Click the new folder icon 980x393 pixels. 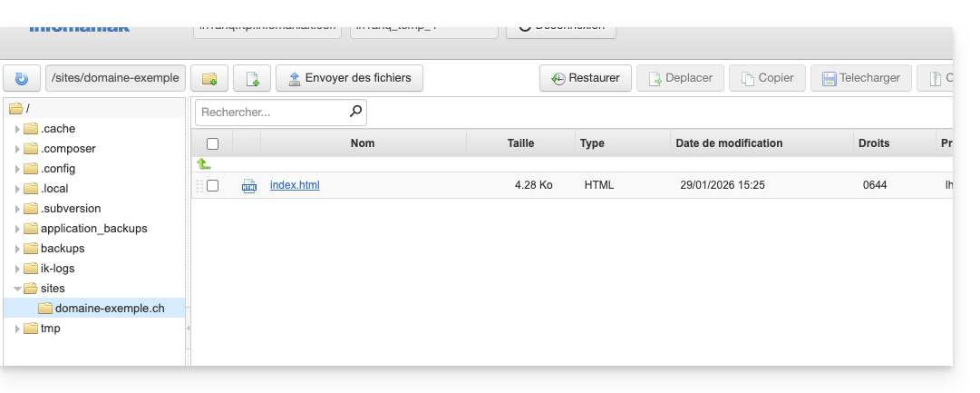[209, 78]
